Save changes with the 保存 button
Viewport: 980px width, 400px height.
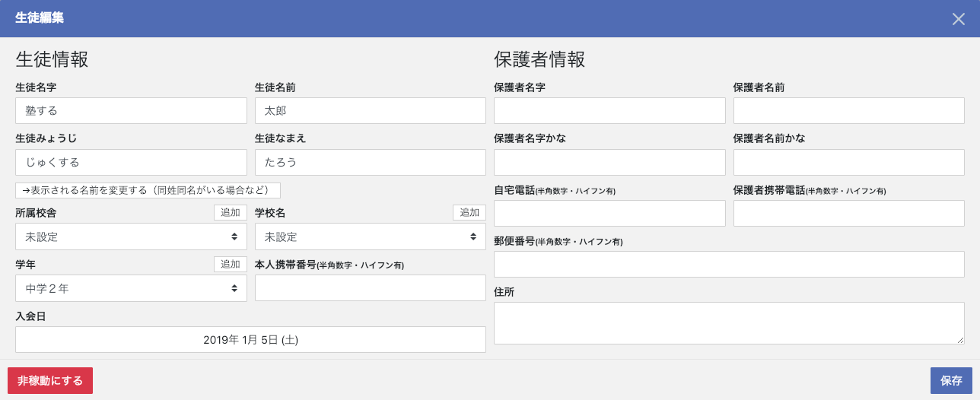(951, 381)
